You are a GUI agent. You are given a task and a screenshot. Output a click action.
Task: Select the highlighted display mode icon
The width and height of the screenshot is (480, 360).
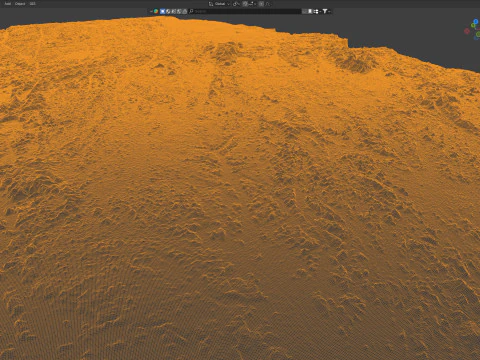310,11
